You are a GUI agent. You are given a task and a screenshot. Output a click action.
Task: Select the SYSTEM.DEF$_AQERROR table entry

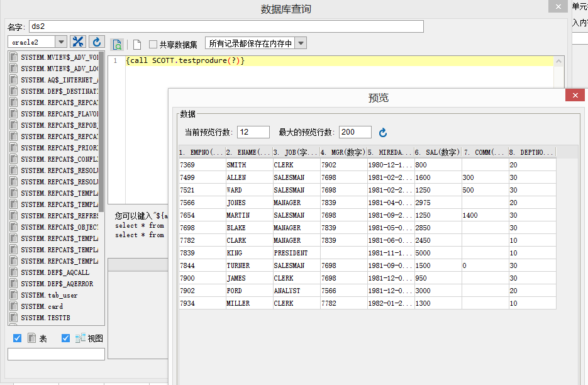pyautogui.click(x=57, y=284)
